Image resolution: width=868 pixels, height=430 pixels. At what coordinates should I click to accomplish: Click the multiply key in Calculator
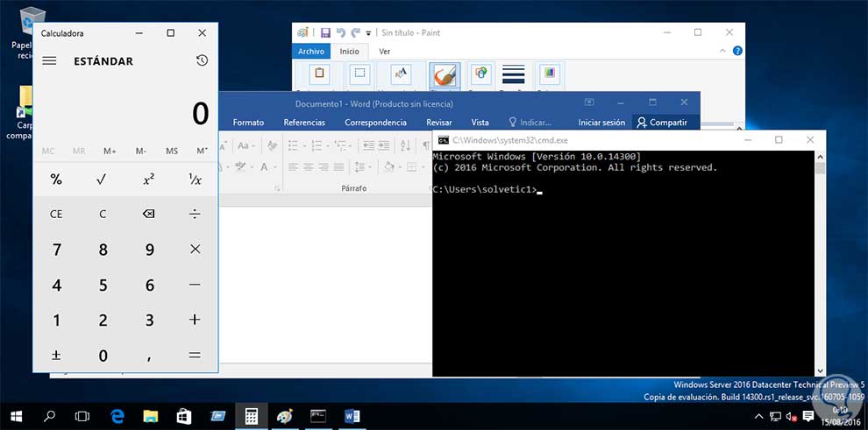pyautogui.click(x=195, y=250)
